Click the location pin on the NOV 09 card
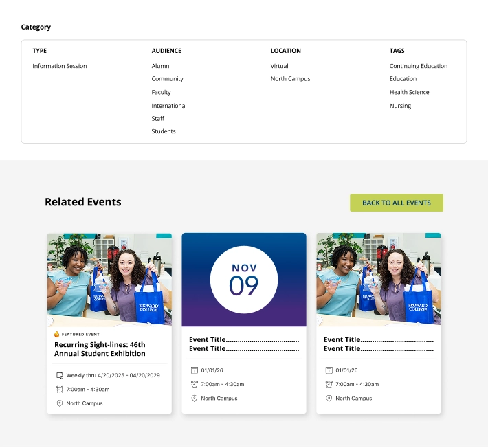 [x=195, y=399]
